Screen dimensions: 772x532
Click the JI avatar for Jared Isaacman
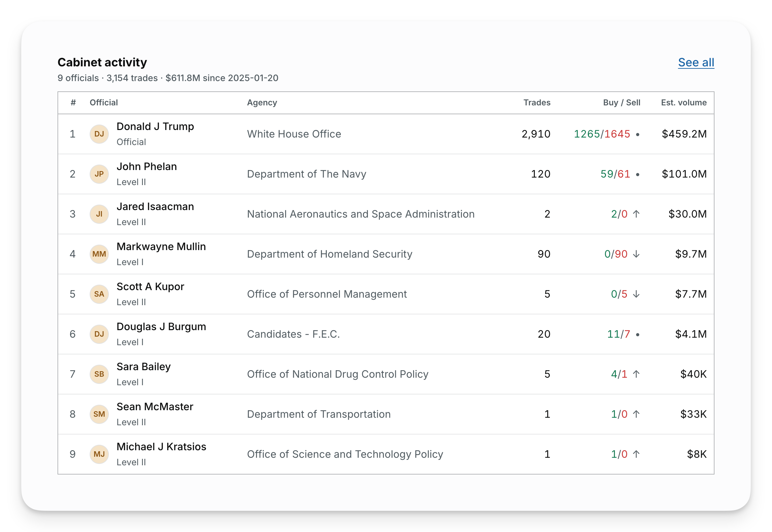(x=99, y=214)
